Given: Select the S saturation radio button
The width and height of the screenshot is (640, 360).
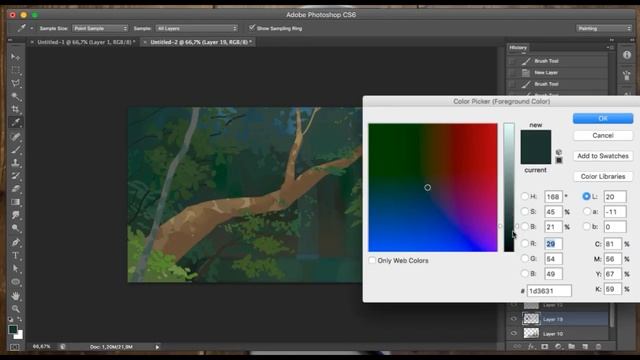Looking at the screenshot, I should (x=525, y=211).
